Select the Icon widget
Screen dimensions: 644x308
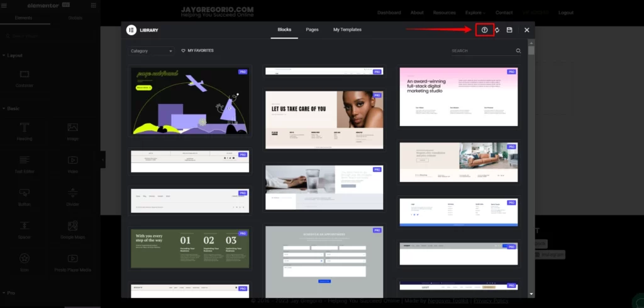[x=25, y=263]
